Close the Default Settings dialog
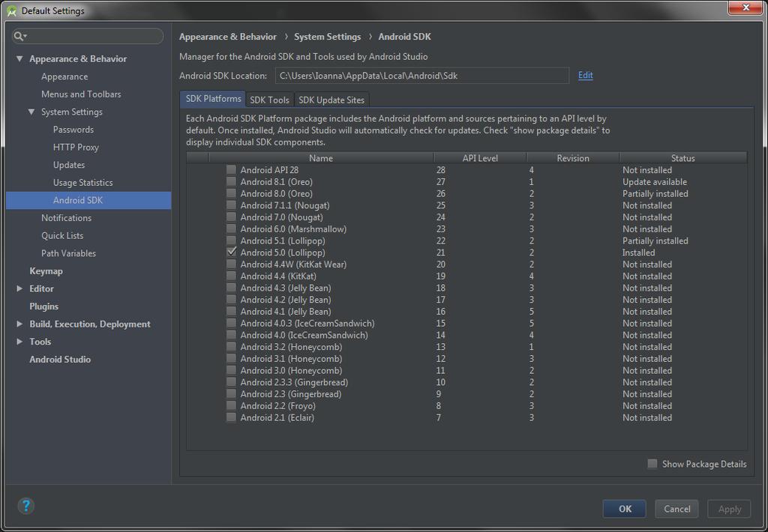This screenshot has width=768, height=532. pos(745,7)
